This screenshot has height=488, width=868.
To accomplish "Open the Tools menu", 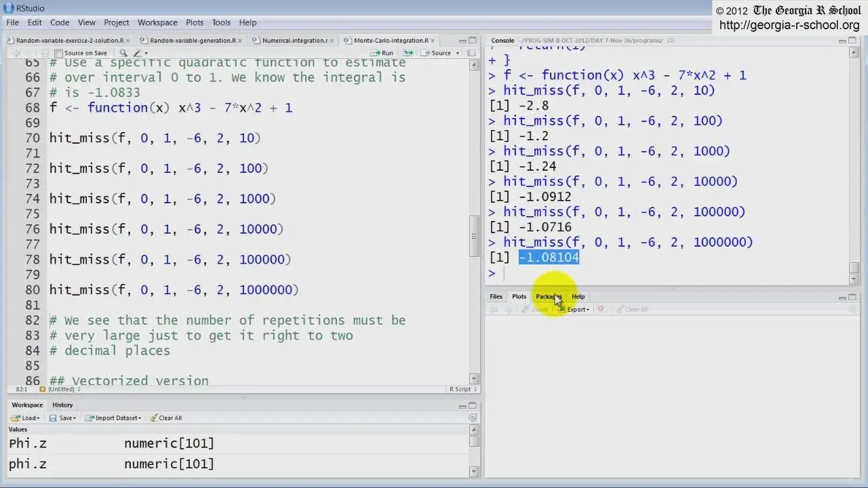I will (221, 22).
